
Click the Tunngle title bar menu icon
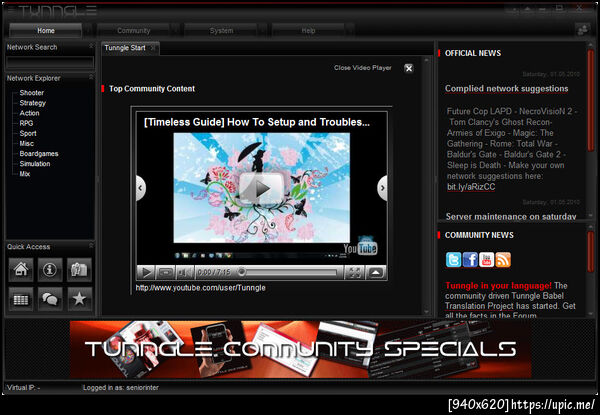tap(11, 10)
